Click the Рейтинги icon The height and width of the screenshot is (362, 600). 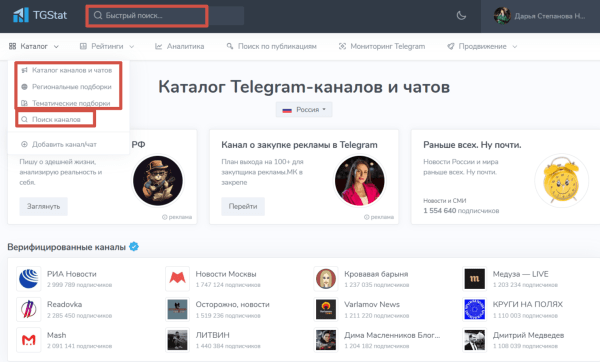point(83,46)
